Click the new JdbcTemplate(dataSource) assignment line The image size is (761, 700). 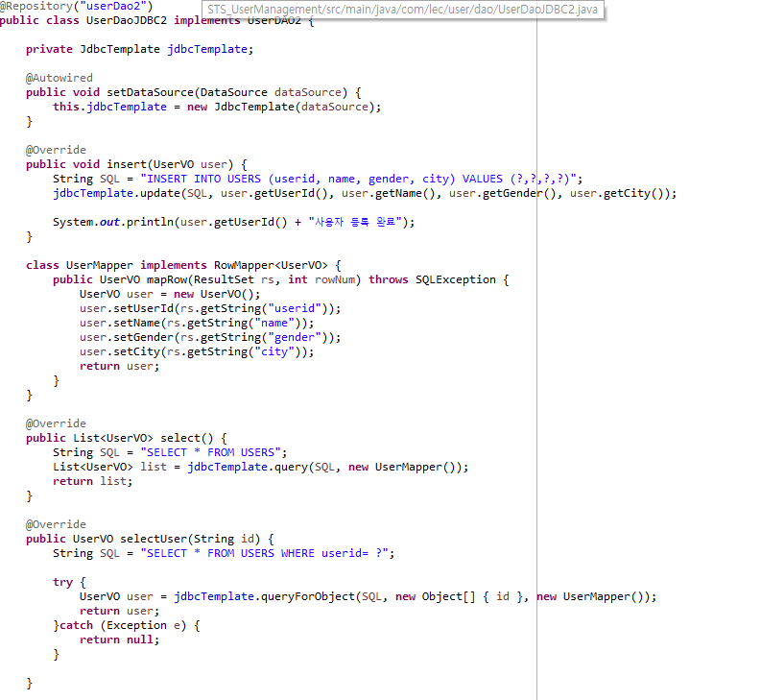[x=217, y=107]
